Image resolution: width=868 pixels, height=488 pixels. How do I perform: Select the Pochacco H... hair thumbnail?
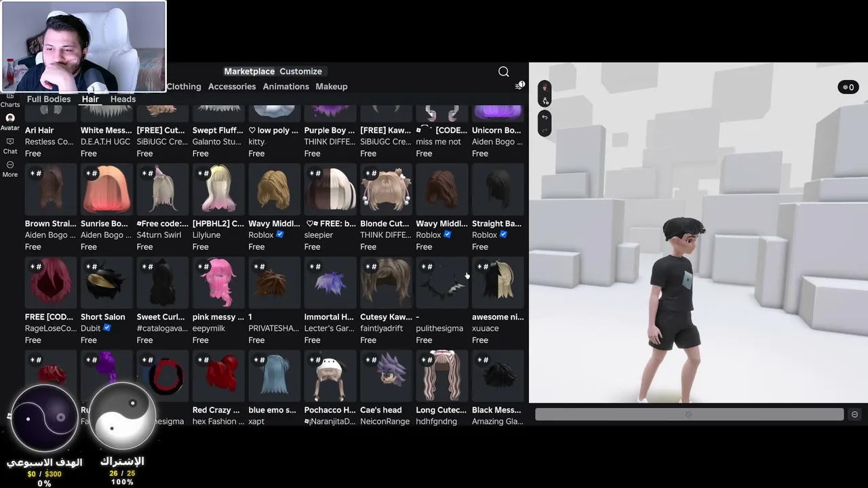330,376
